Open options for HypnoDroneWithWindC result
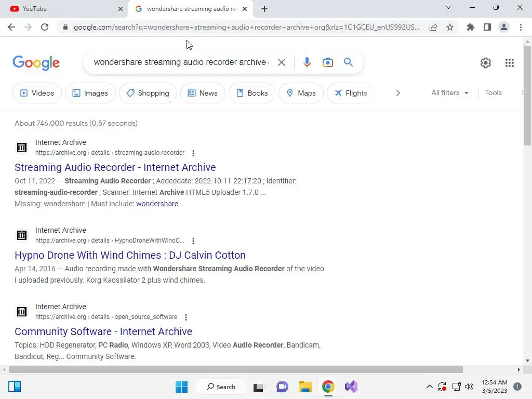This screenshot has width=532, height=399. [193, 241]
